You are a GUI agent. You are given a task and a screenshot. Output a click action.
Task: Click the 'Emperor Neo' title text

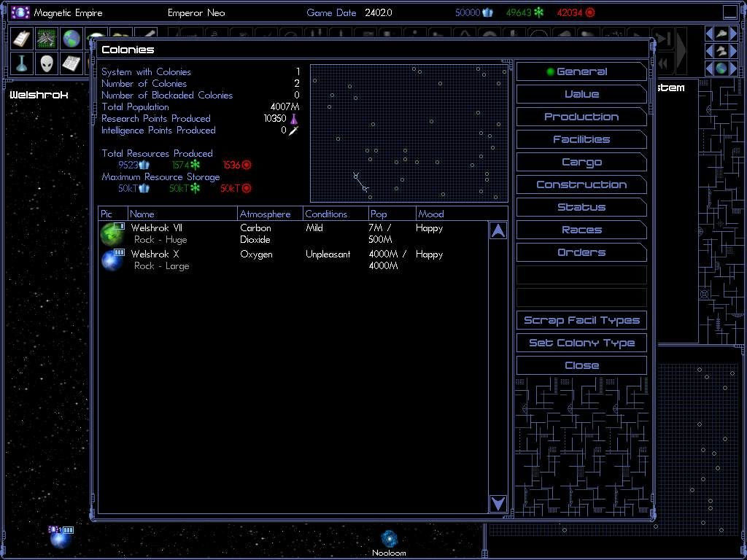click(x=196, y=13)
